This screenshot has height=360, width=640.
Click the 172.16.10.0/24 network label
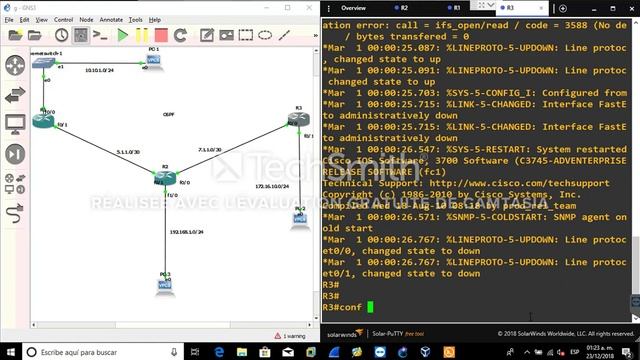tap(272, 186)
